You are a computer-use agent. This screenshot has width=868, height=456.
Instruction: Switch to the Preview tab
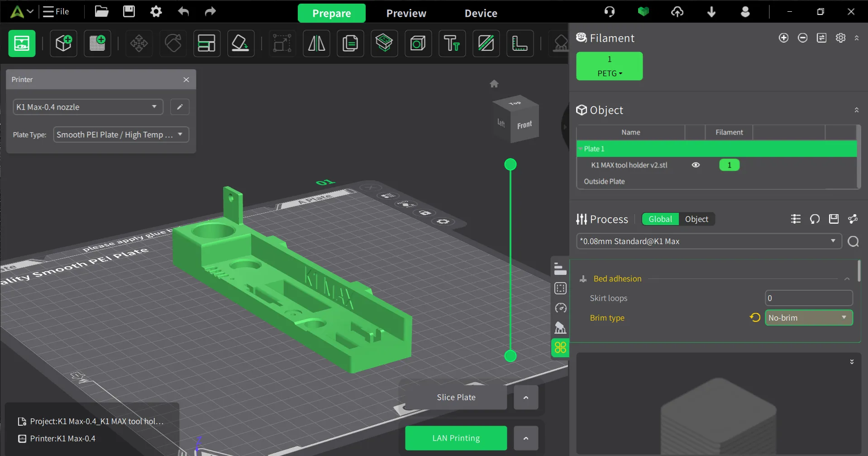click(x=406, y=13)
